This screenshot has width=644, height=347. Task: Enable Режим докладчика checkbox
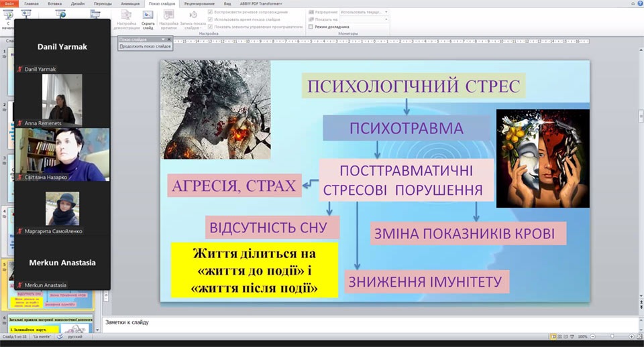(x=311, y=27)
